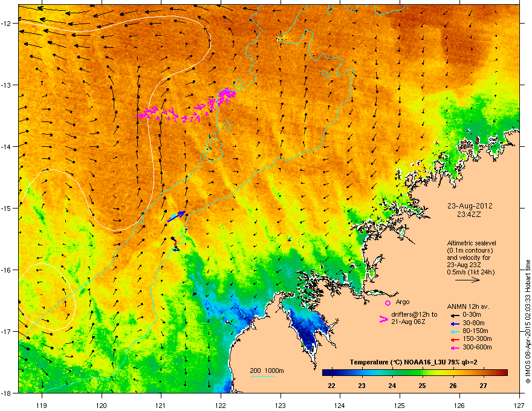Click the longitude axis label '120'
The width and height of the screenshot is (532, 411).
click(102, 405)
